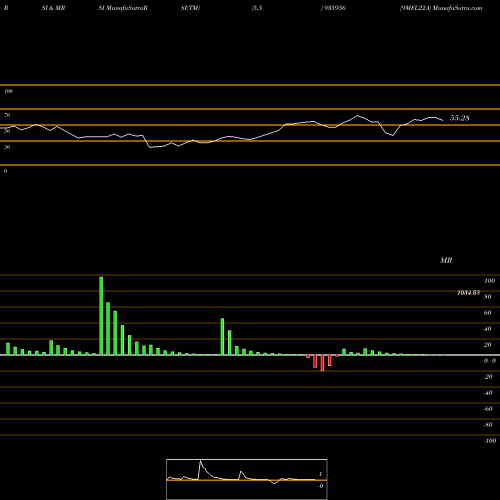Click the 'SI & MR' header text
The image size is (500, 500).
point(53,8)
